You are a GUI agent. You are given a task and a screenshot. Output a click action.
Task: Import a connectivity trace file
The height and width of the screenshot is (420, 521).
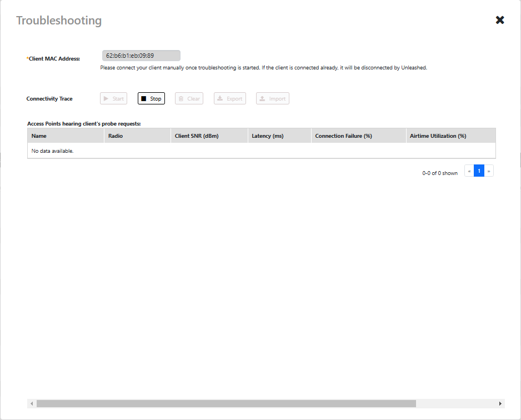click(x=272, y=99)
